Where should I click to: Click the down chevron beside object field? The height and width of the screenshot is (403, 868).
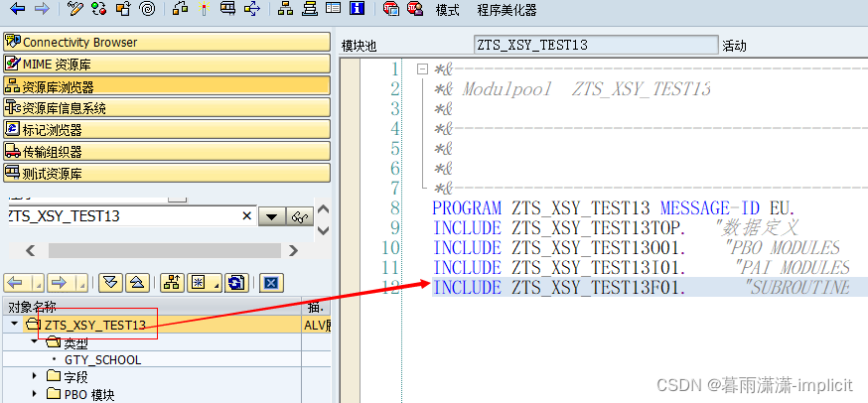click(x=324, y=229)
